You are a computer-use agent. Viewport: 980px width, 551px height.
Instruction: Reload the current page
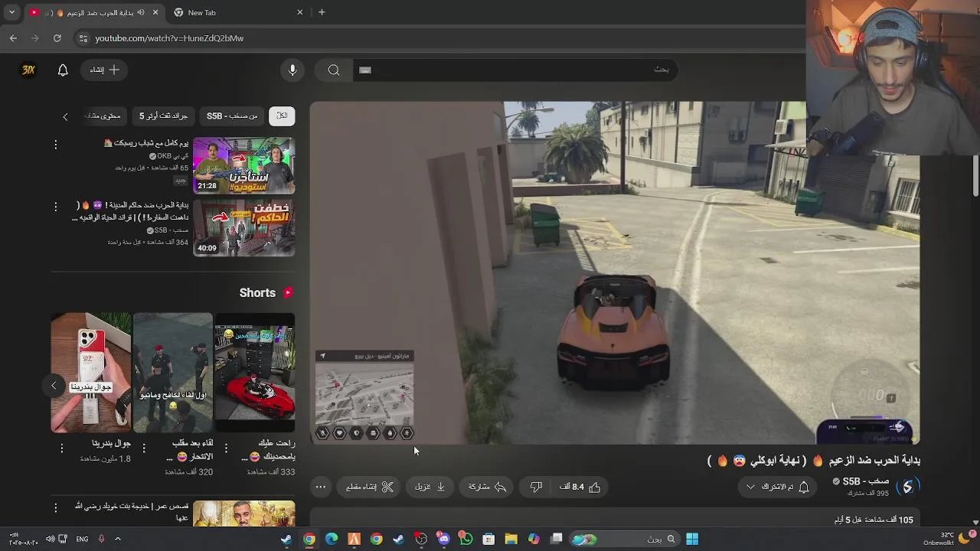coord(57,37)
